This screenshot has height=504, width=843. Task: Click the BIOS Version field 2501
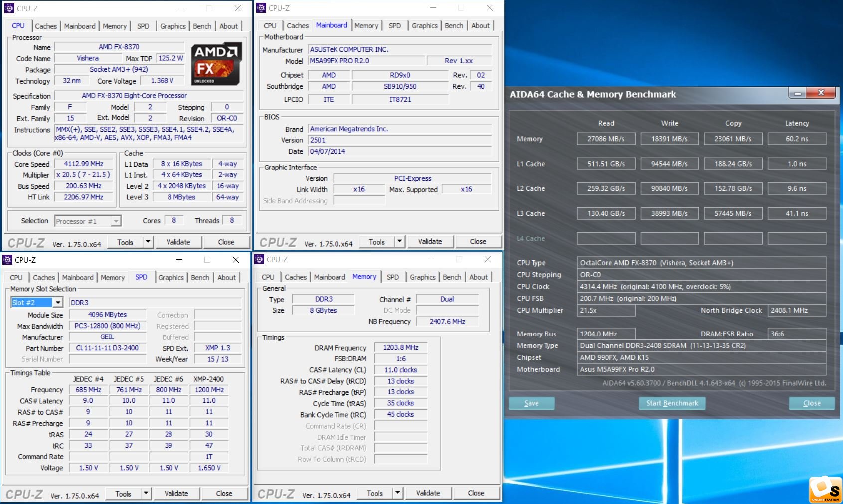400,140
